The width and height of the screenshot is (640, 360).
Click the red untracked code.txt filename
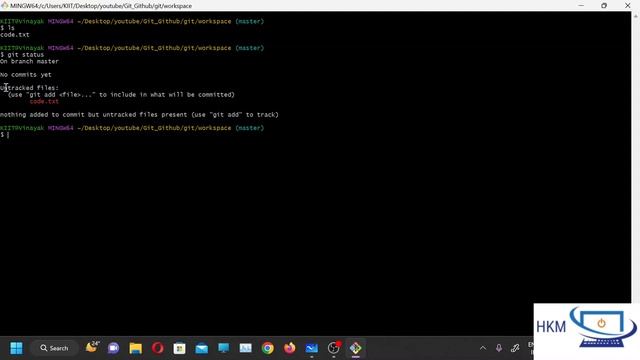[44, 101]
